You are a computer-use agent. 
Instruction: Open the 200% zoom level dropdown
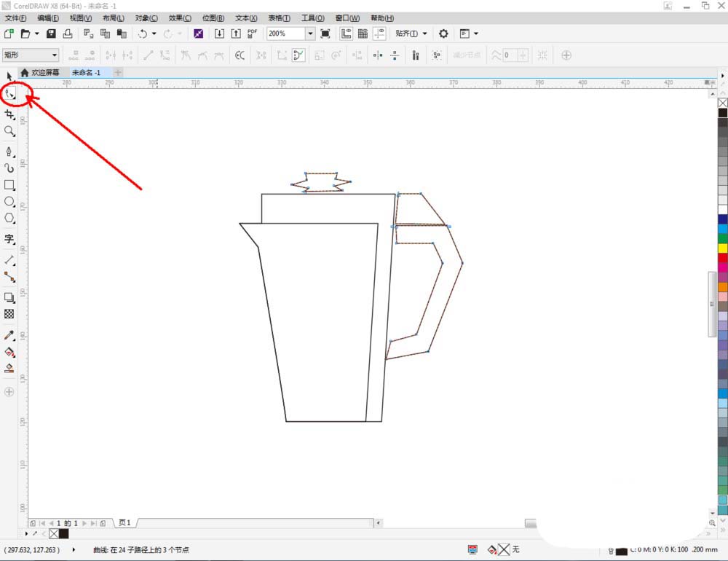pyautogui.click(x=310, y=34)
